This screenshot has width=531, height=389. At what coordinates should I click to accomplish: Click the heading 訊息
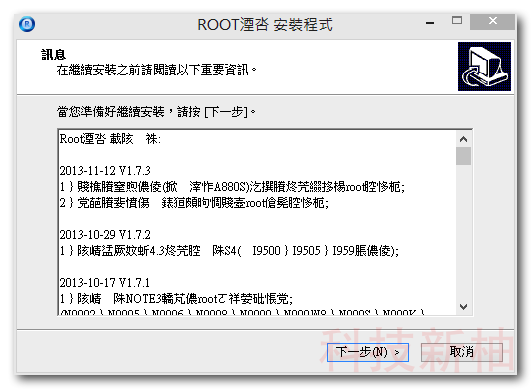tap(54, 55)
